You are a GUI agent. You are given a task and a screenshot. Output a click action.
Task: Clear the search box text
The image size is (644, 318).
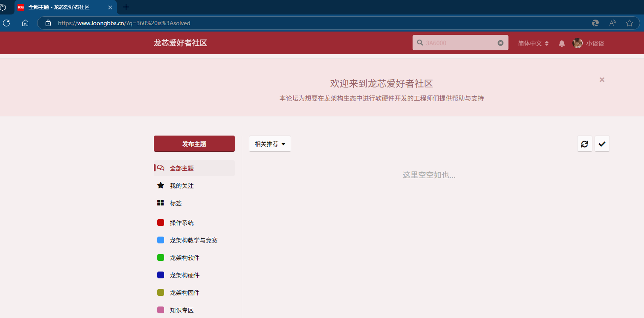click(500, 43)
